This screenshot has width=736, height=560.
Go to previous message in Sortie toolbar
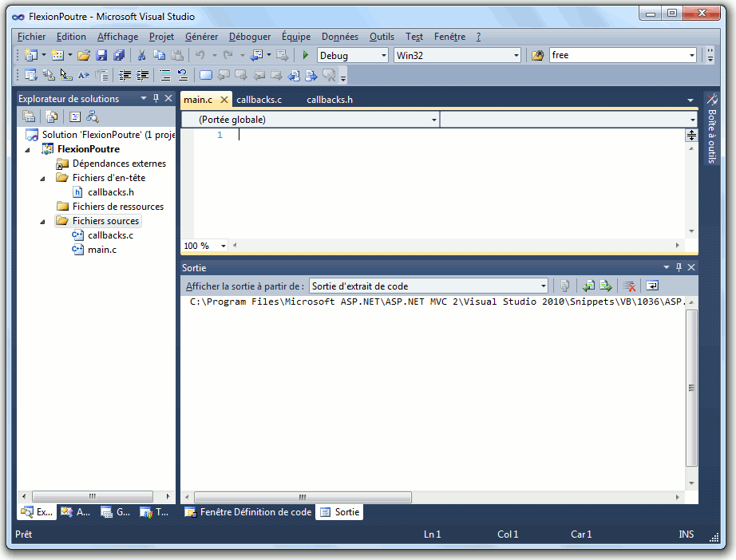[x=588, y=286]
